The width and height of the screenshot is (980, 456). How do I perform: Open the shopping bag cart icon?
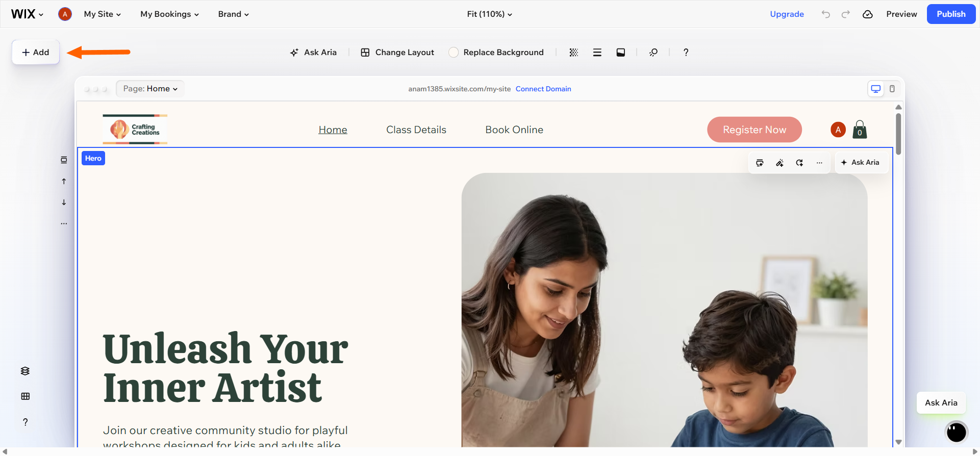pyautogui.click(x=860, y=130)
